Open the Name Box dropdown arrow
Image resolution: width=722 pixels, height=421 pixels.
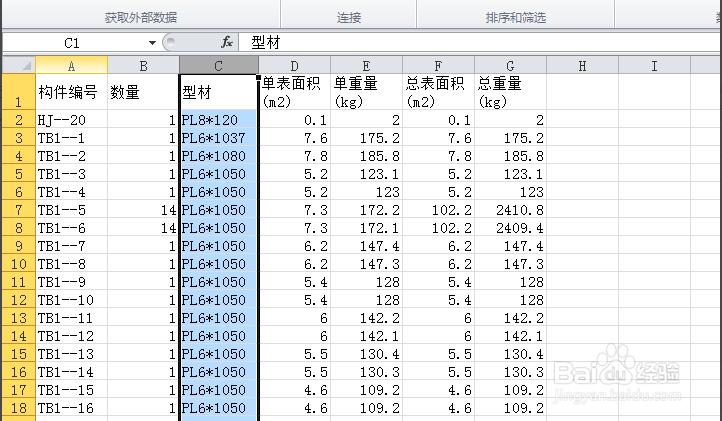pyautogui.click(x=152, y=43)
